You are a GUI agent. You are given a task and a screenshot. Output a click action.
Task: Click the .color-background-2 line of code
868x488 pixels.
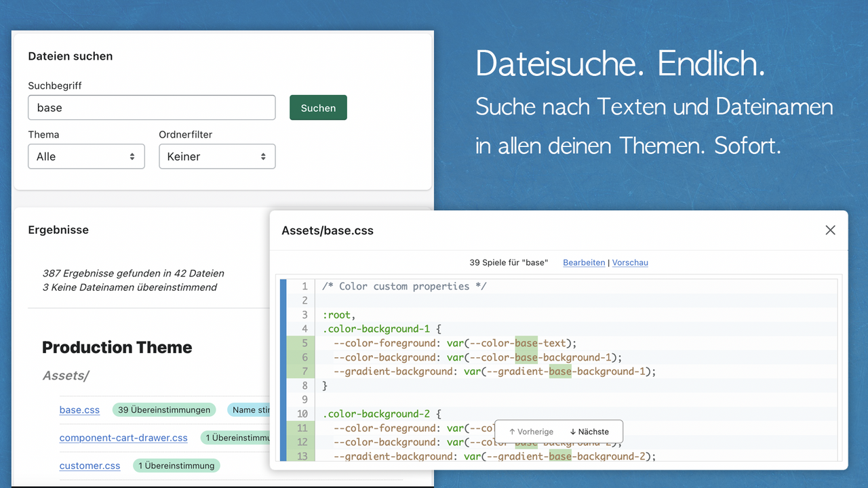click(382, 413)
